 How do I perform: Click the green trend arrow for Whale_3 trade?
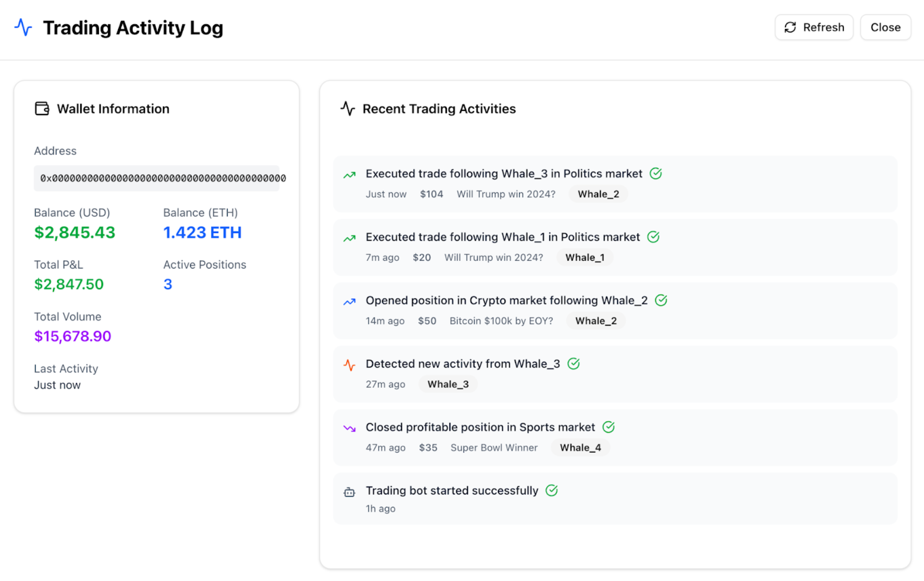[x=349, y=175]
